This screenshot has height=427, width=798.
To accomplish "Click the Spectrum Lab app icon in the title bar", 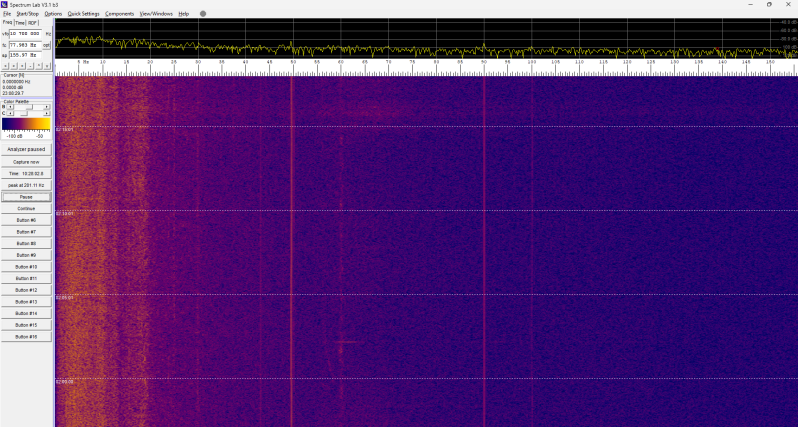I will [4, 4].
